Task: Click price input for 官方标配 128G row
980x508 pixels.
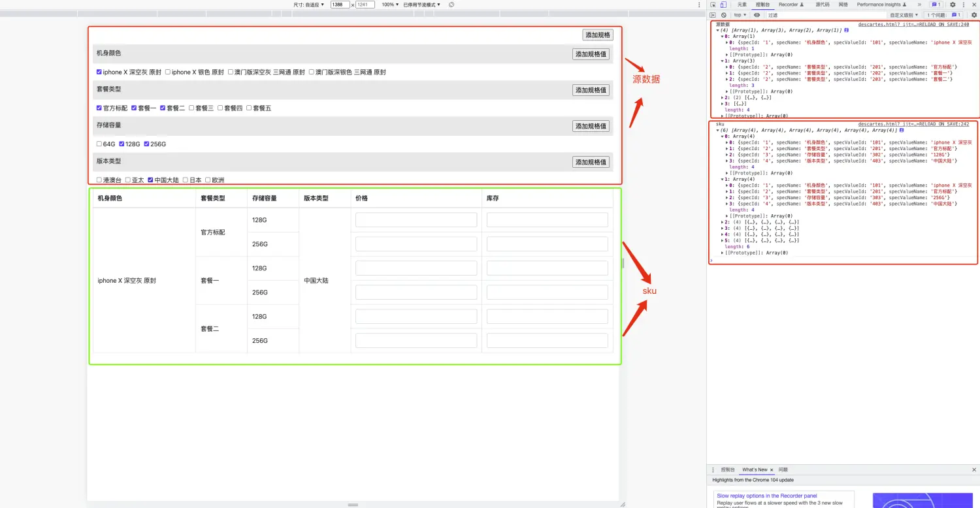Action: (x=416, y=220)
